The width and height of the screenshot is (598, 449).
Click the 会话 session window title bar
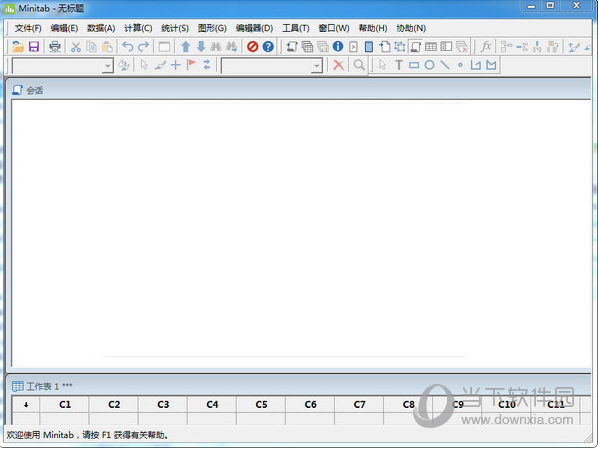point(299,90)
